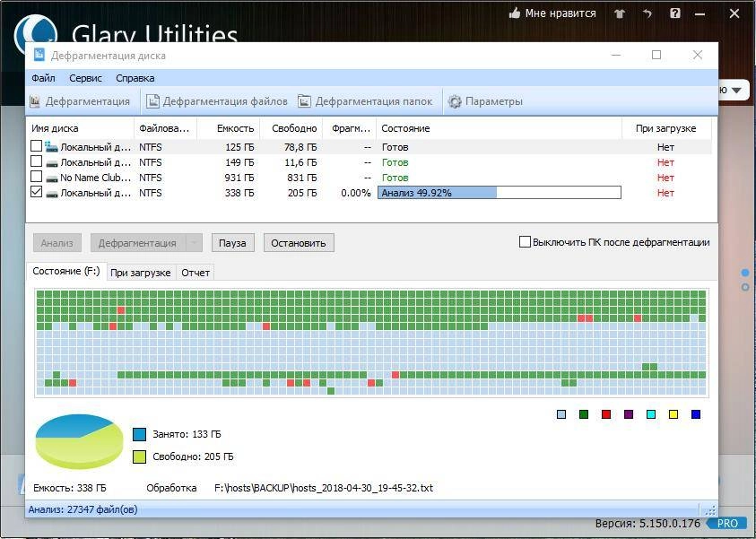
Task: Click the Анализ 49.92% progress bar
Action: [x=499, y=193]
